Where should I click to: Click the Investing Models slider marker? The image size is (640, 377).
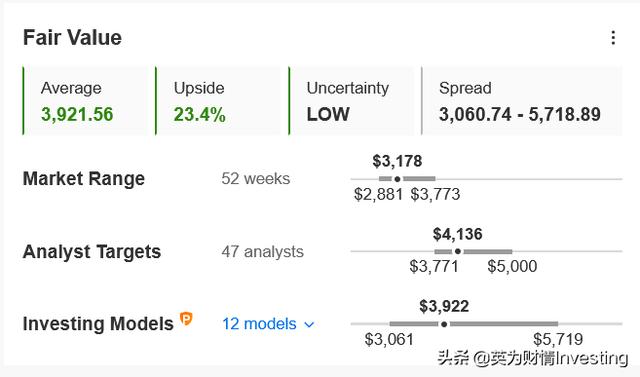444,324
